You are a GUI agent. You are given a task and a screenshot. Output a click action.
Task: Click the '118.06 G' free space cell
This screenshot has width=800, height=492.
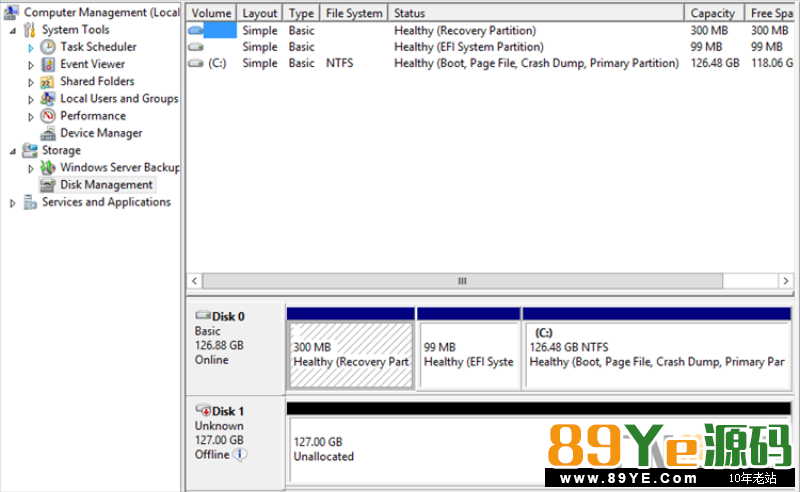tap(771, 63)
